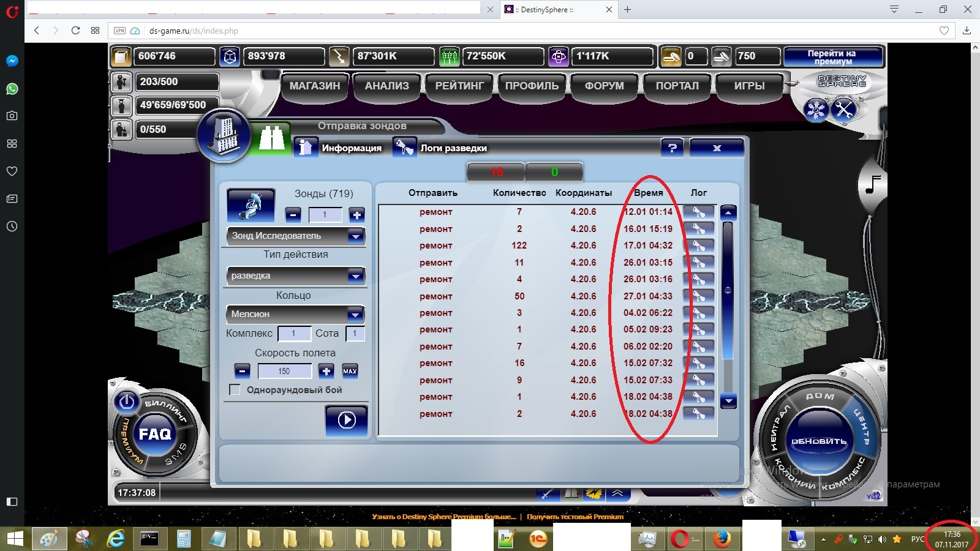Increase probe count with plus button
The width and height of the screenshot is (980, 551).
356,215
